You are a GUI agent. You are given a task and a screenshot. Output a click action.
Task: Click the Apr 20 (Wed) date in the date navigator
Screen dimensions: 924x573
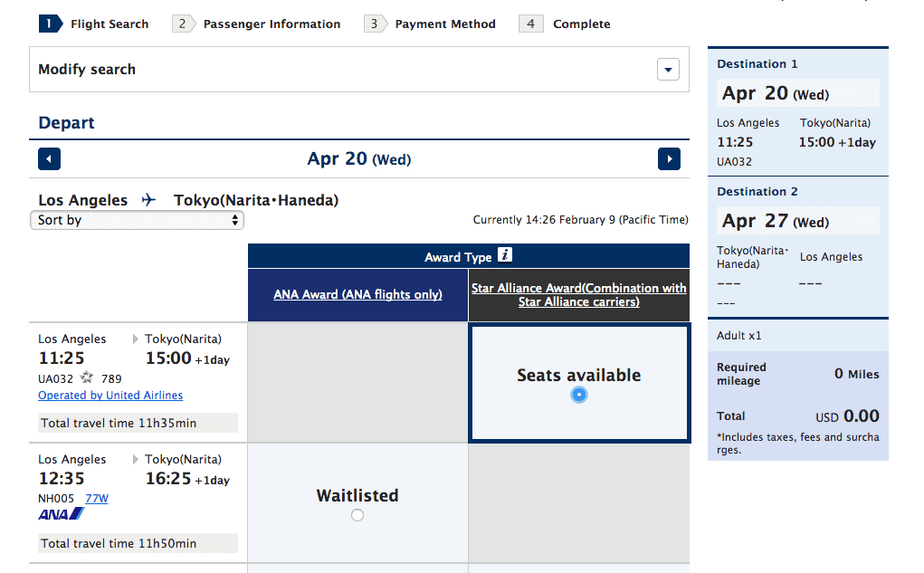point(359,158)
